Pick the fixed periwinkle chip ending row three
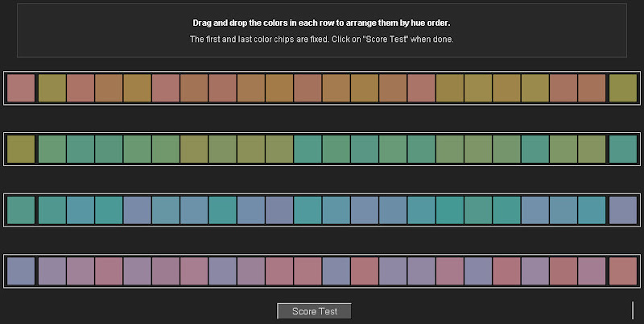This screenshot has height=324, width=644. [x=622, y=210]
